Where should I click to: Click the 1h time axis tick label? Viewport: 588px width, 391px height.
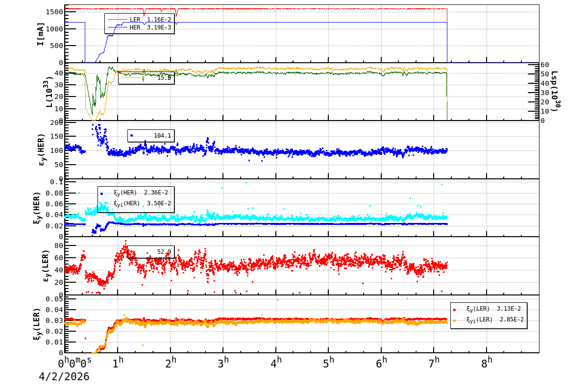pos(118,363)
